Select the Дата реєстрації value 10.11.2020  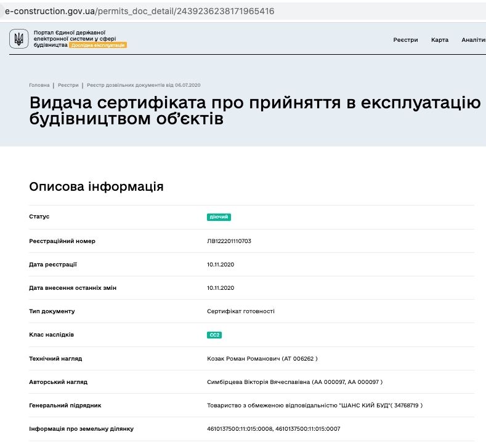(x=221, y=265)
